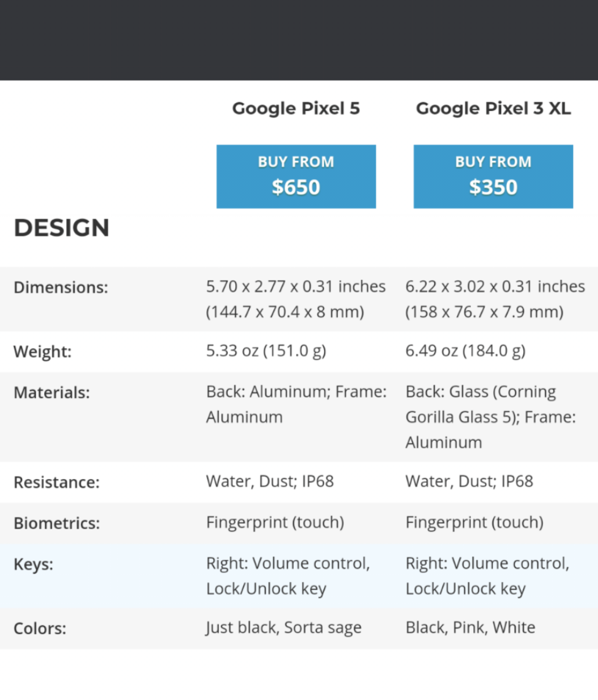Select Pixel 5 Just black, Sorta sage colors
Image resolution: width=598 pixels, height=700 pixels.
coord(283,628)
